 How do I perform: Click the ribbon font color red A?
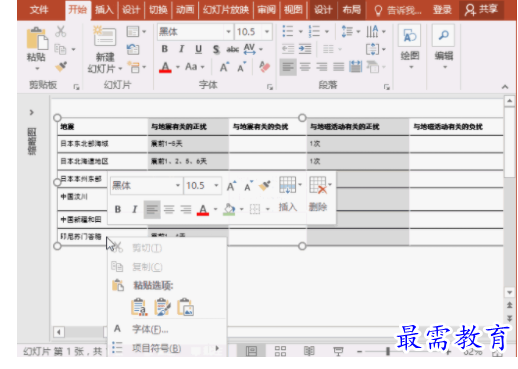[165, 67]
